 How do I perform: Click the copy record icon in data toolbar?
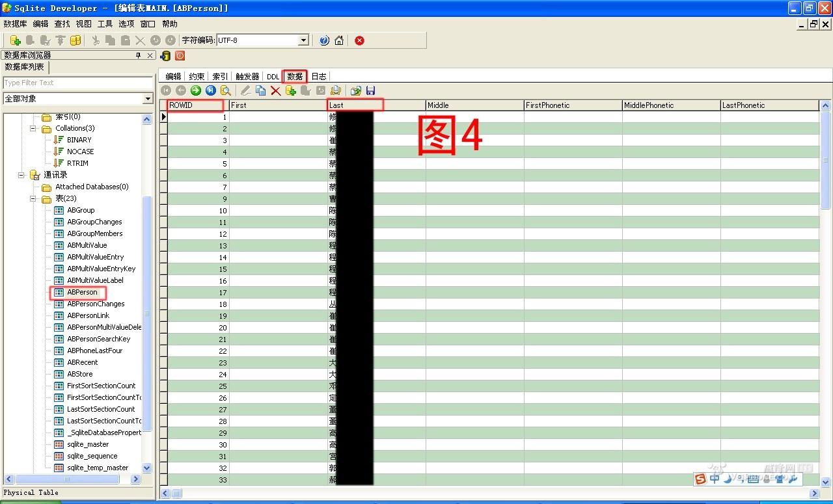coord(260,91)
